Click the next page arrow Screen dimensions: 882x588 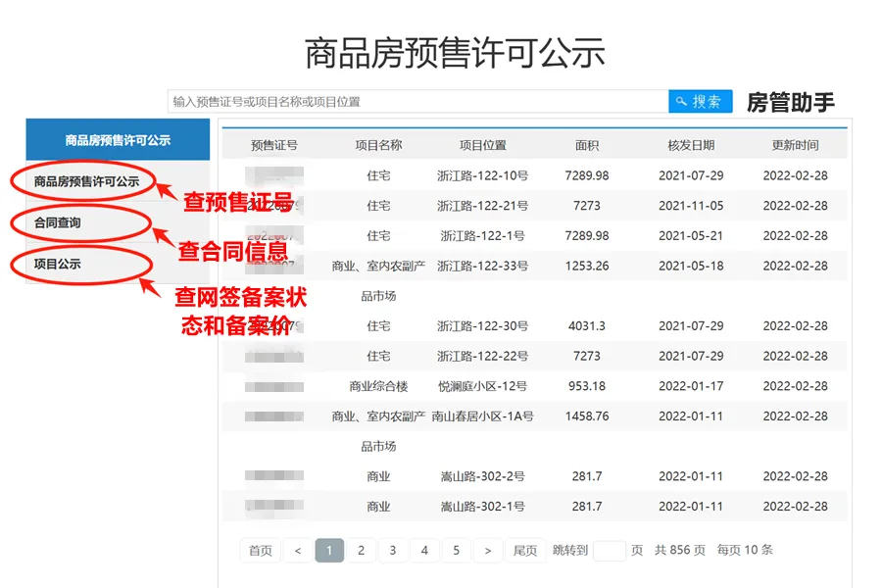[x=488, y=550]
